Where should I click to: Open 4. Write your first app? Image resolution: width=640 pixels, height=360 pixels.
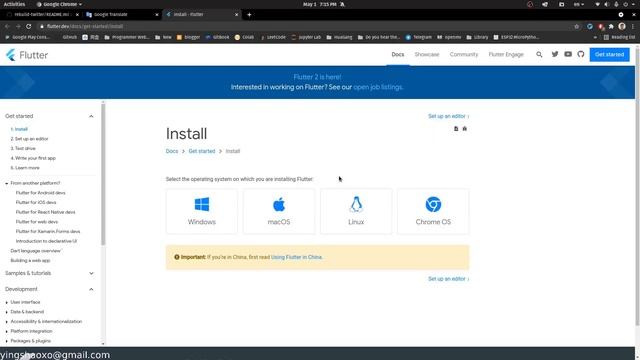click(x=33, y=158)
